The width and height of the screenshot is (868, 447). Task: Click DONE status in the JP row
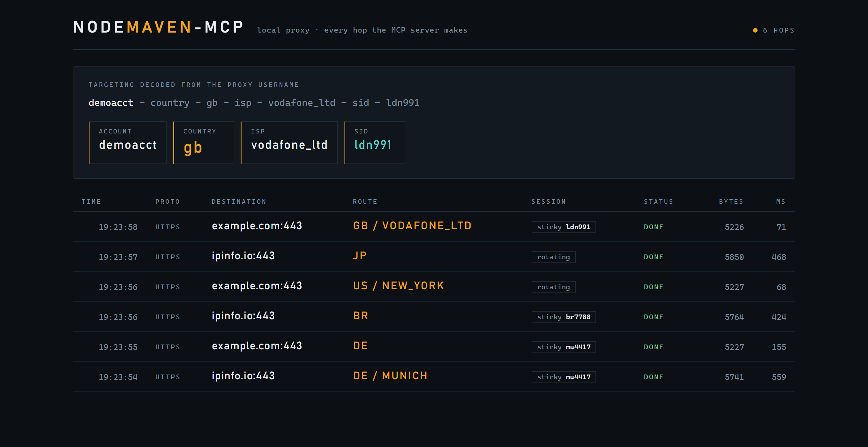[654, 257]
